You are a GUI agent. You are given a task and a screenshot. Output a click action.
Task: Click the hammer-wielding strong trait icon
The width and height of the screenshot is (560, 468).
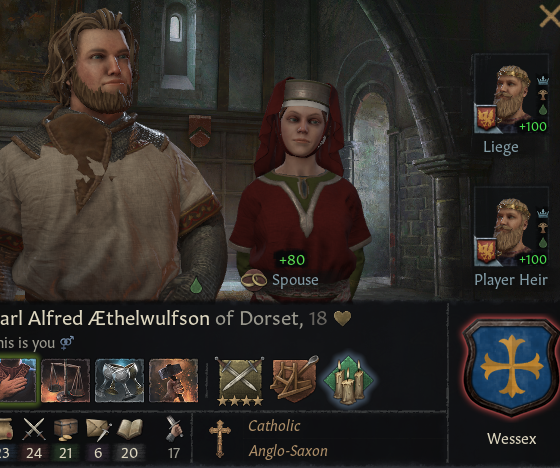coord(174,381)
